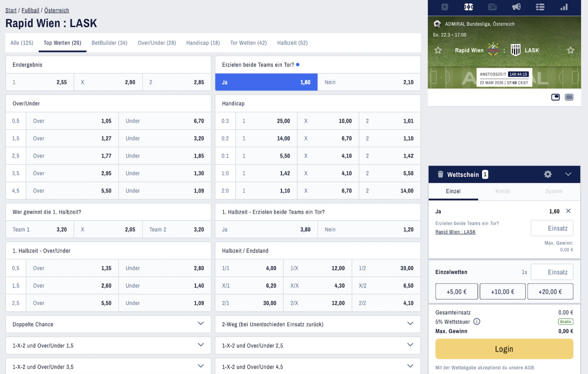Show the league table list icon
Image resolution: width=588 pixels, height=374 pixels.
coord(540,7)
